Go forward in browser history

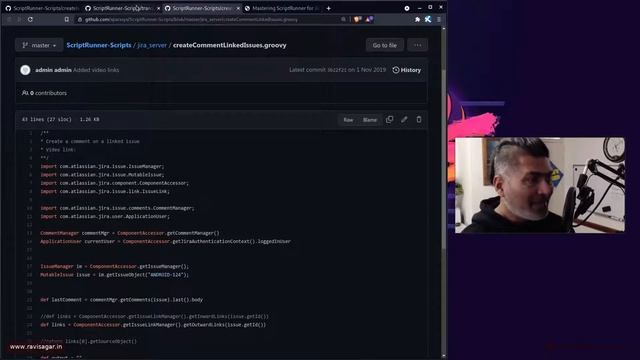tap(19, 20)
